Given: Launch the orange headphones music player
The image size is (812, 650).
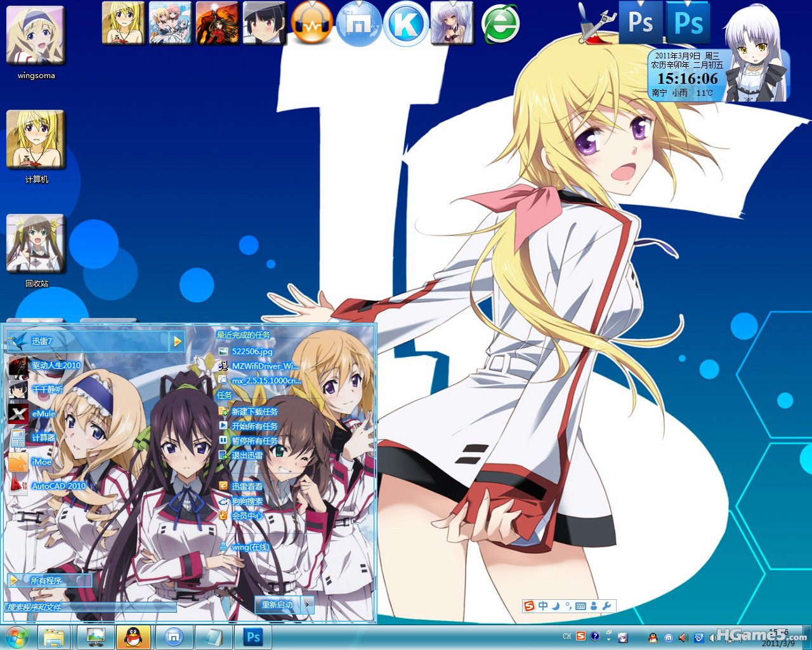Looking at the screenshot, I should (x=312, y=23).
